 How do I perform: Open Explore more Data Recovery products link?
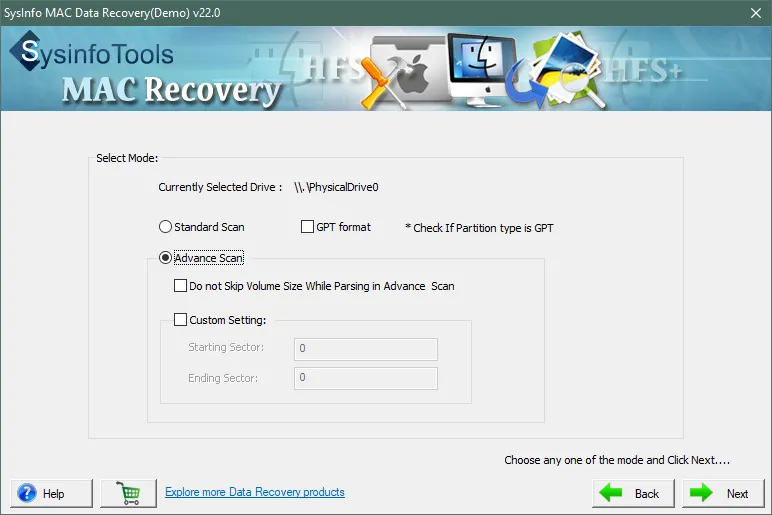click(254, 492)
